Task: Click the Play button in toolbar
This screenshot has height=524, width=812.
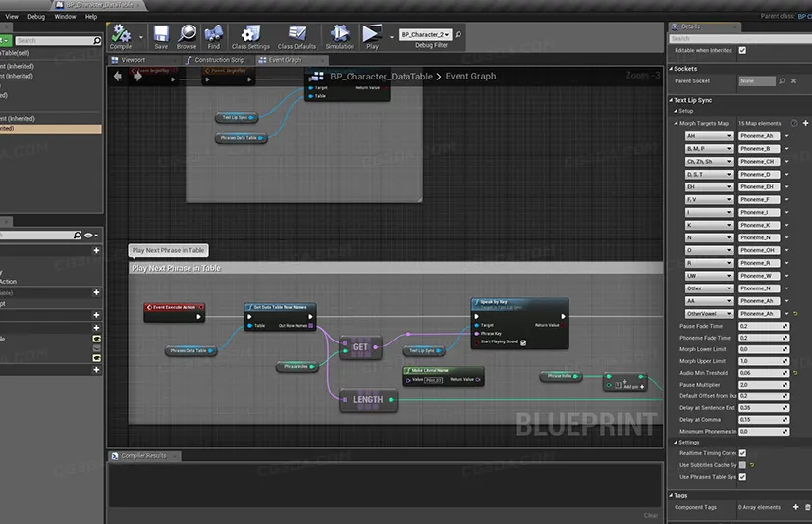Action: [372, 36]
